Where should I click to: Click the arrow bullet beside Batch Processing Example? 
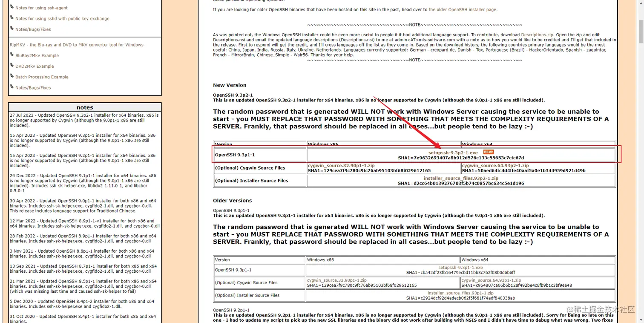click(12, 76)
